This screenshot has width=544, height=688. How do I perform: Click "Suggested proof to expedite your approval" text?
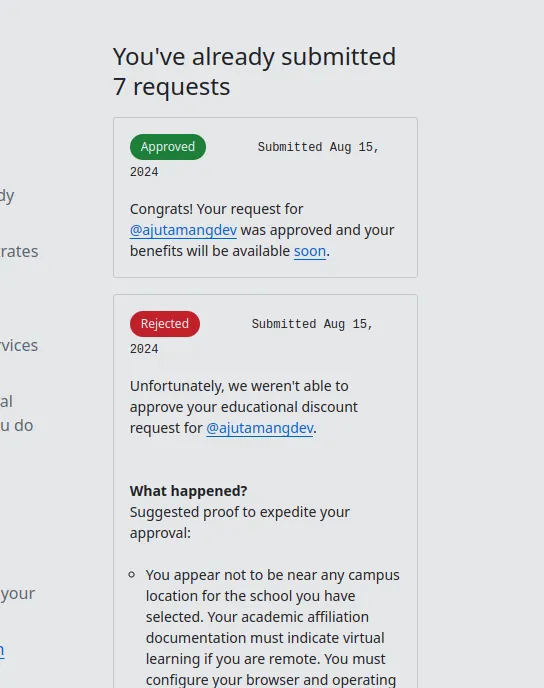click(240, 523)
